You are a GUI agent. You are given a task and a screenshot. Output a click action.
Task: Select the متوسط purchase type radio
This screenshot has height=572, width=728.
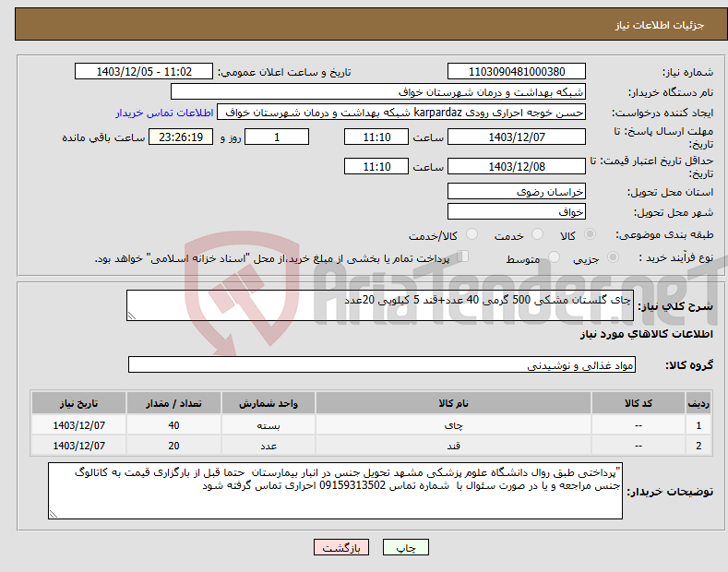[554, 257]
